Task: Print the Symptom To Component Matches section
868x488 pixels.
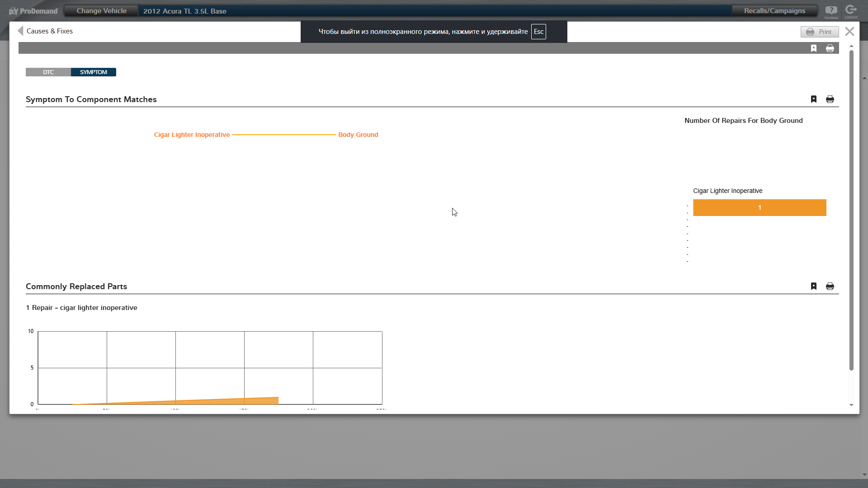Action: point(830,99)
